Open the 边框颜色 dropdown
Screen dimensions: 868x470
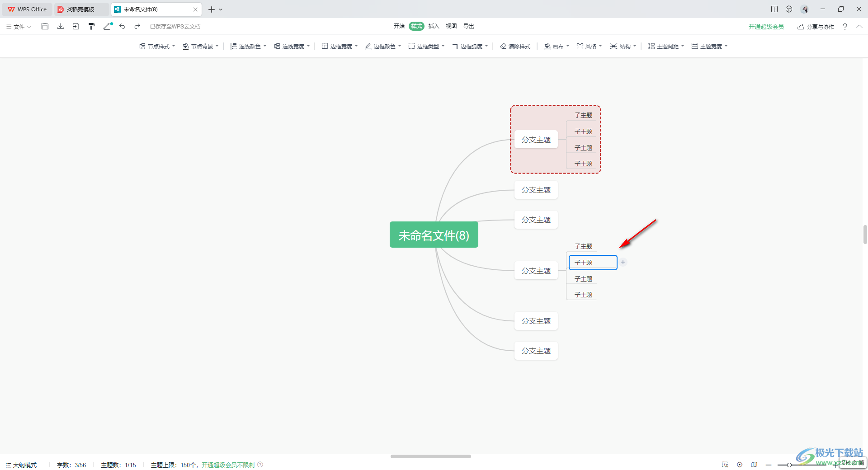click(383, 46)
